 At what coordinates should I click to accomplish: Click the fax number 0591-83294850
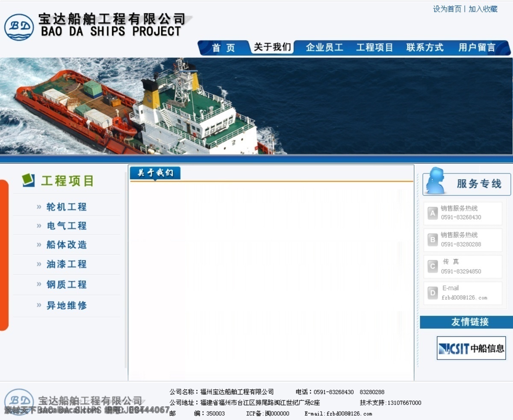click(461, 271)
